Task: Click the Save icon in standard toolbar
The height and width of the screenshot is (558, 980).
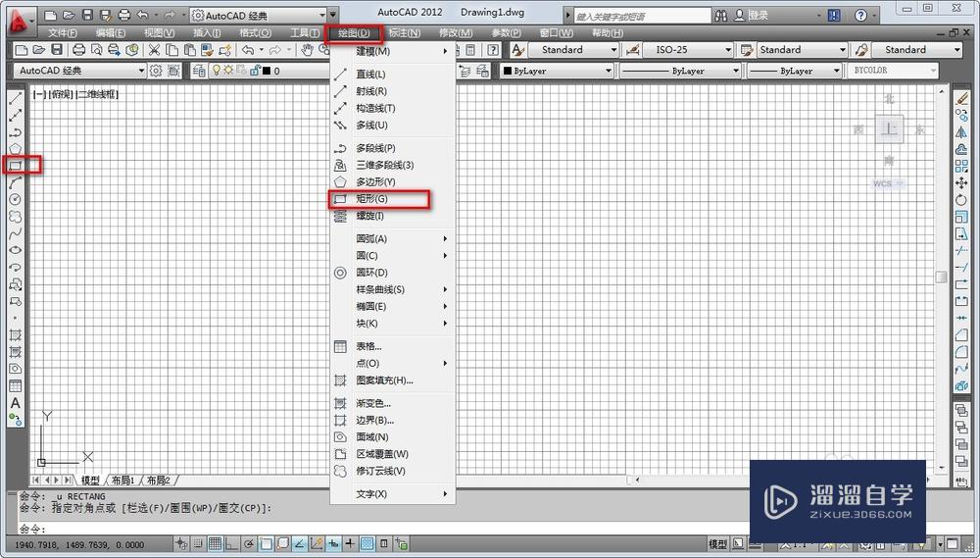Action: click(57, 50)
